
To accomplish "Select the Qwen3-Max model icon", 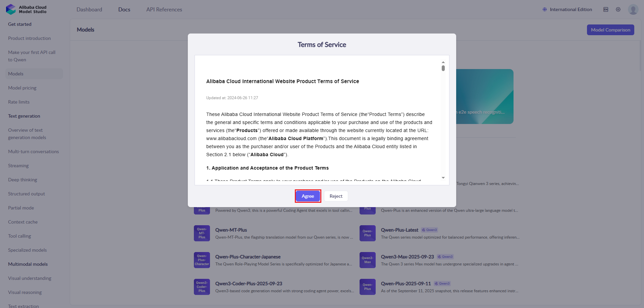I will tap(368, 260).
